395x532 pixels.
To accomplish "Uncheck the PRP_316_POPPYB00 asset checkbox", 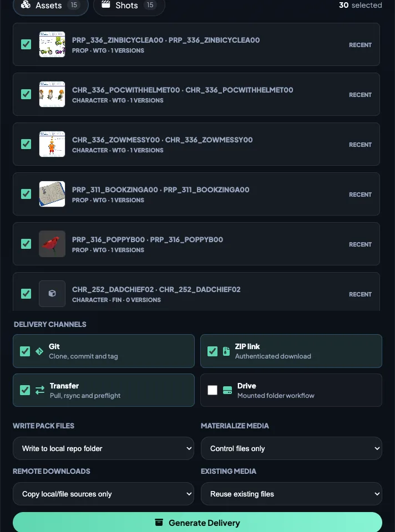I will point(26,244).
